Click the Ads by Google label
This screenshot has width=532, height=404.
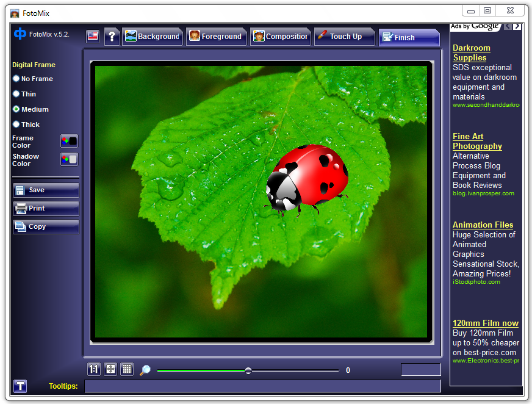[475, 26]
